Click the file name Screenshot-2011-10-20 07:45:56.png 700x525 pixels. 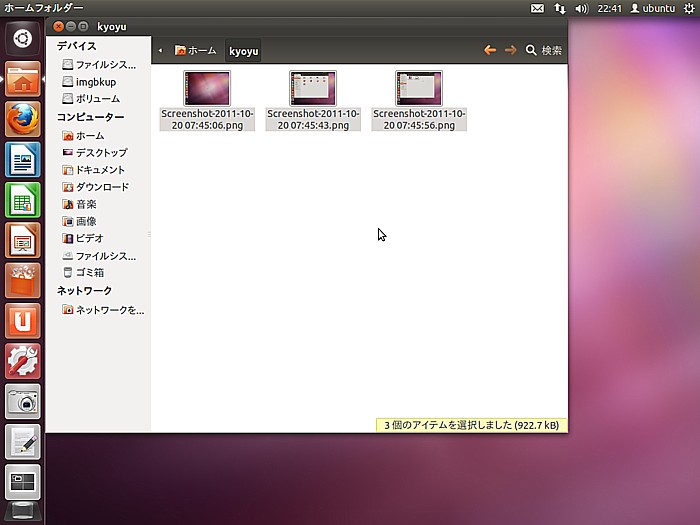(x=419, y=120)
